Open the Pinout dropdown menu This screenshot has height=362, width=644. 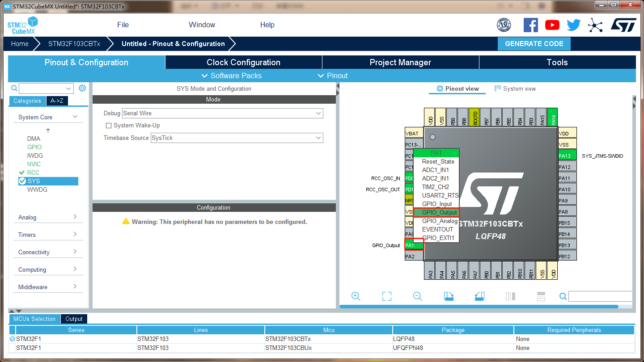(332, 76)
